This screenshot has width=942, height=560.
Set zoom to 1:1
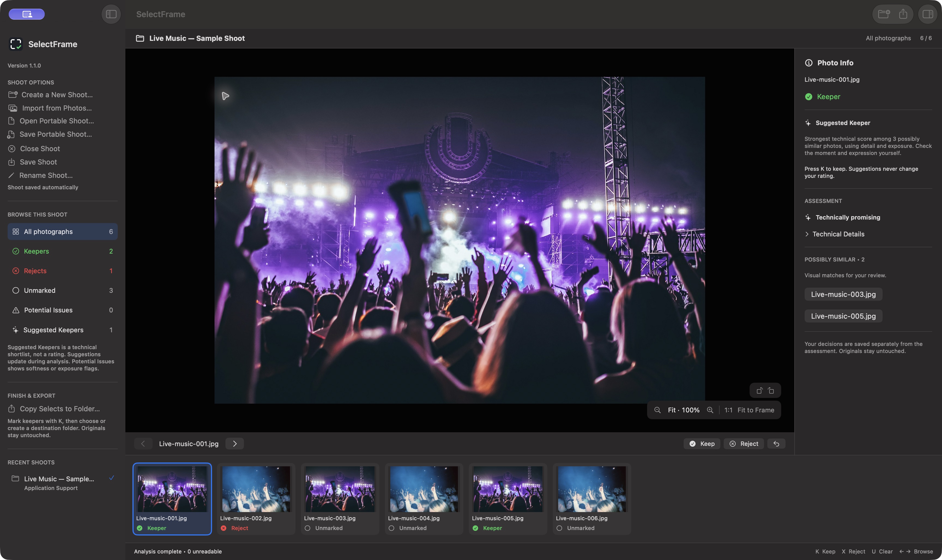(728, 410)
